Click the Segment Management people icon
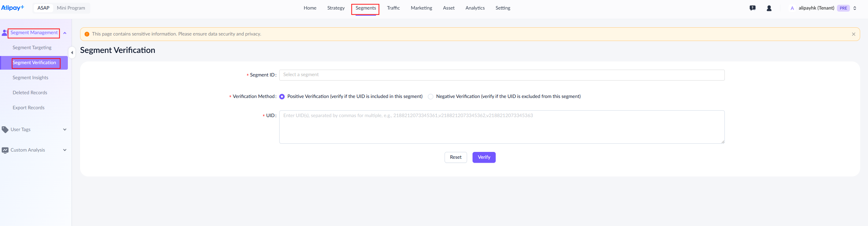This screenshot has width=868, height=226. click(4, 33)
